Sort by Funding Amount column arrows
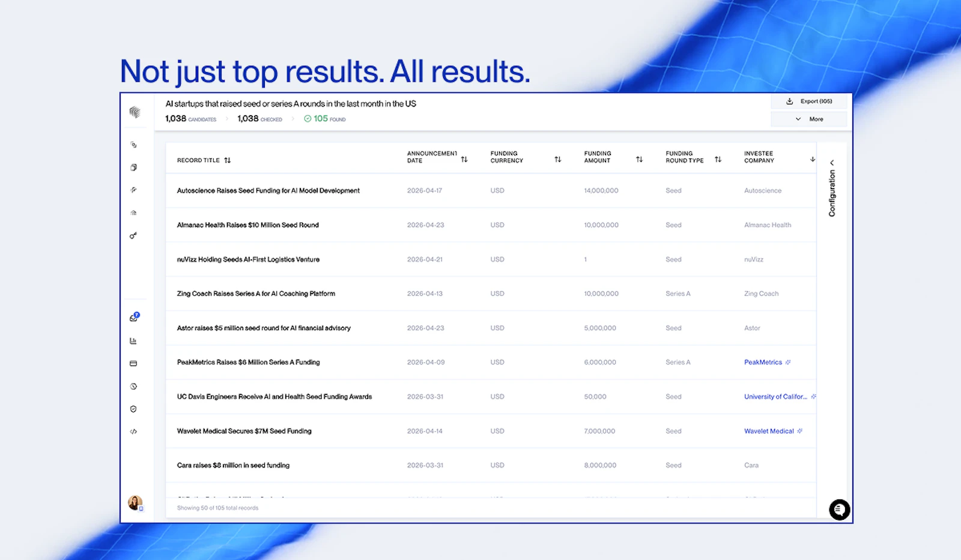 click(639, 160)
